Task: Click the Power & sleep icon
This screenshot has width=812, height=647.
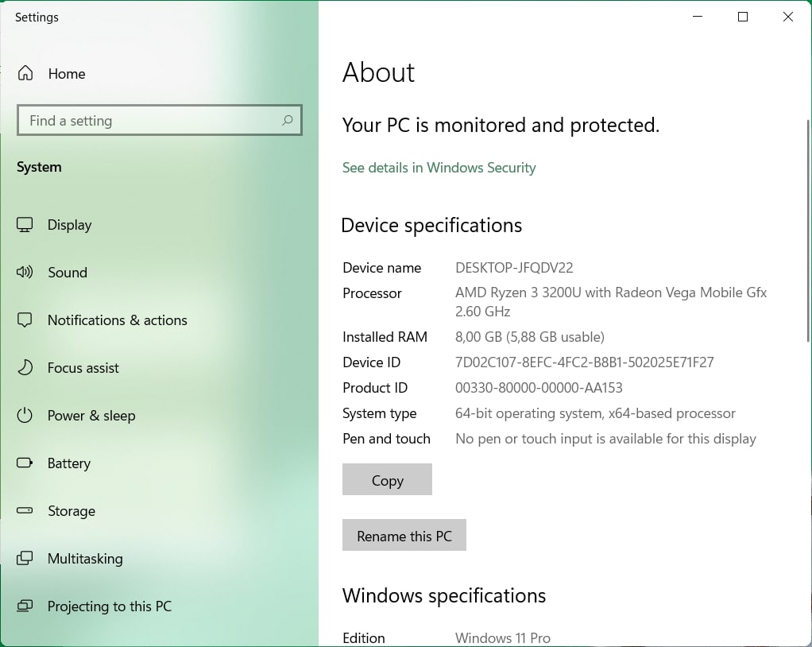Action: 25,415
